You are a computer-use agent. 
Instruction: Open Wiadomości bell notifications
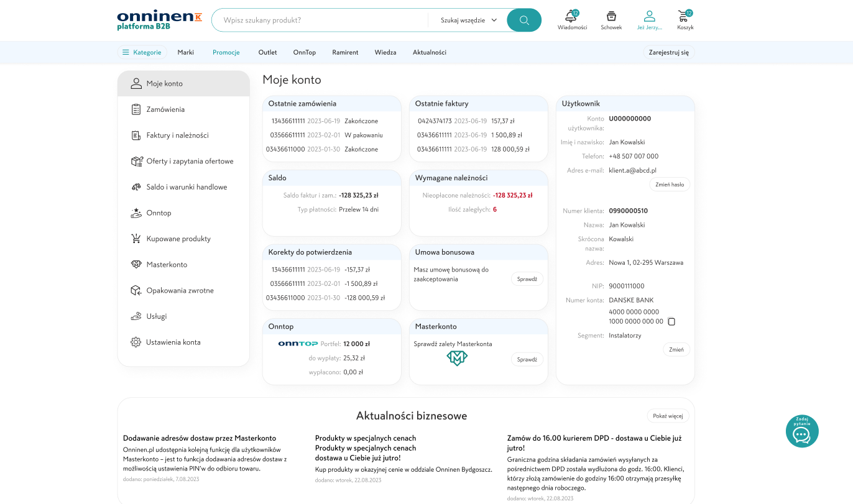click(x=572, y=19)
